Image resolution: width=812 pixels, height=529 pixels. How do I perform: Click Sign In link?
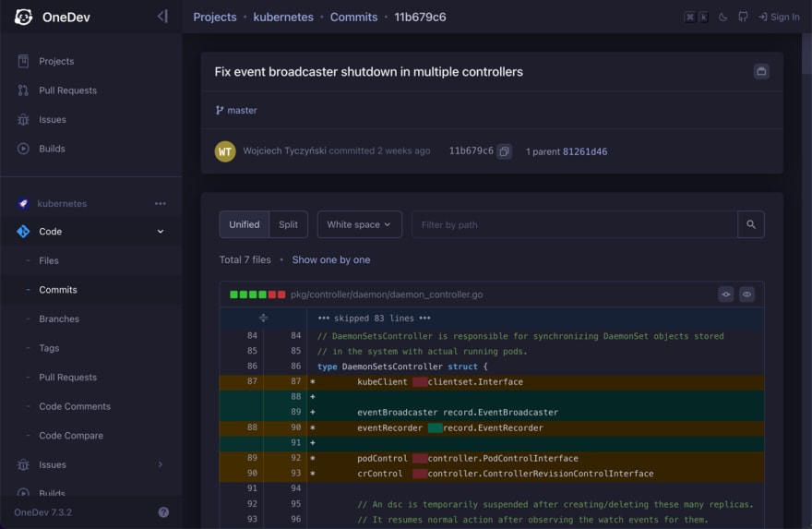point(779,18)
